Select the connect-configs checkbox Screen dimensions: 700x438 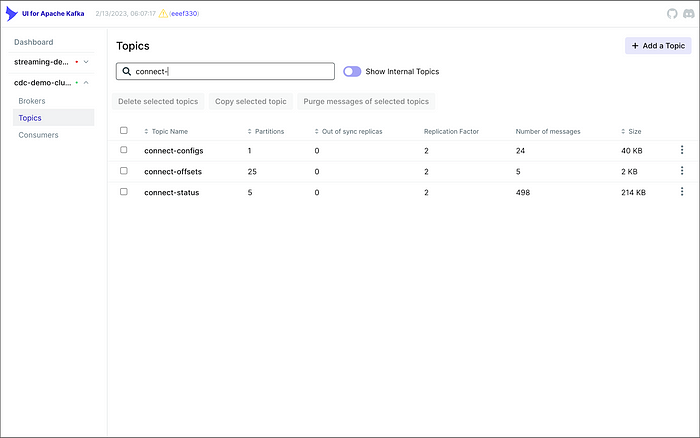tap(124, 150)
